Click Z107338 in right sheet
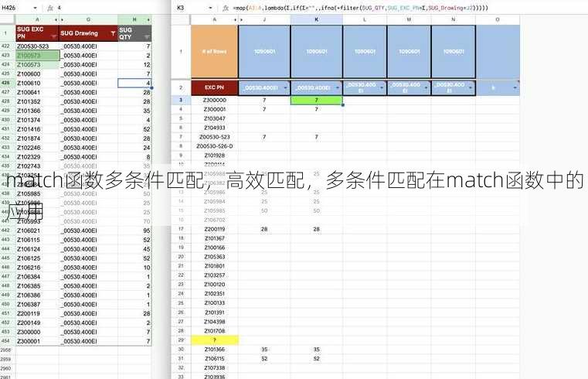588x379 pixels. tap(215, 367)
